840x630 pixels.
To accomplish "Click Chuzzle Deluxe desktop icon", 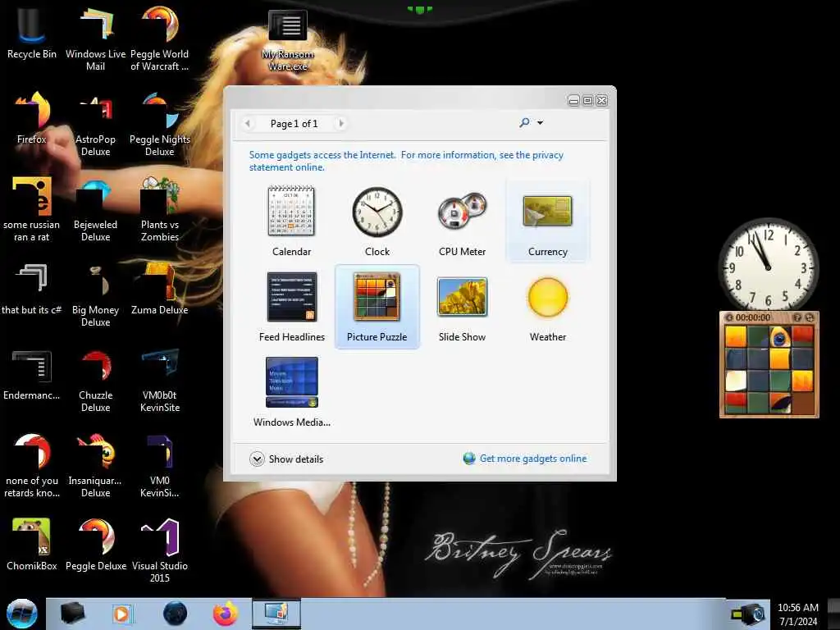I will 95,381.
